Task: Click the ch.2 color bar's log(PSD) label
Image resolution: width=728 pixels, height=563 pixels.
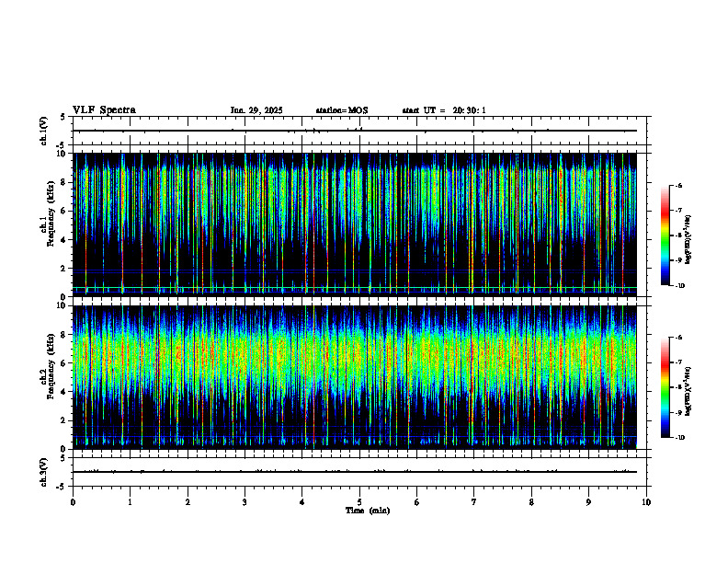Action: (x=688, y=391)
